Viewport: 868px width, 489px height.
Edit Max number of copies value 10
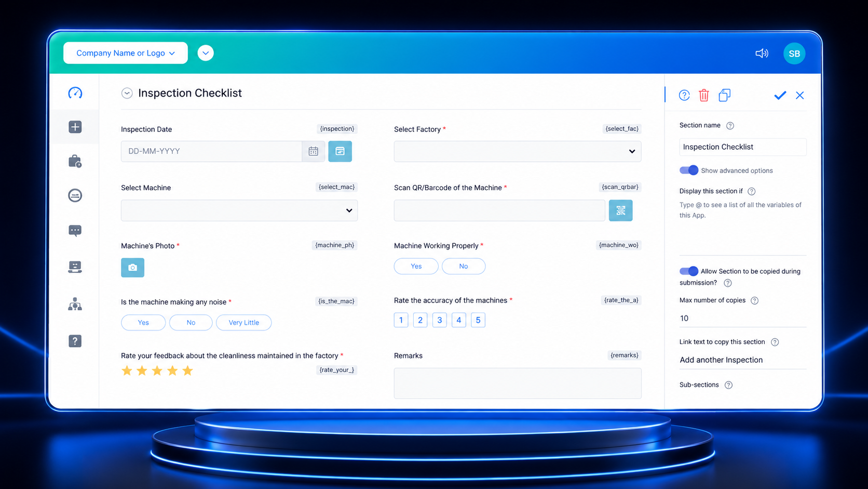(743, 319)
